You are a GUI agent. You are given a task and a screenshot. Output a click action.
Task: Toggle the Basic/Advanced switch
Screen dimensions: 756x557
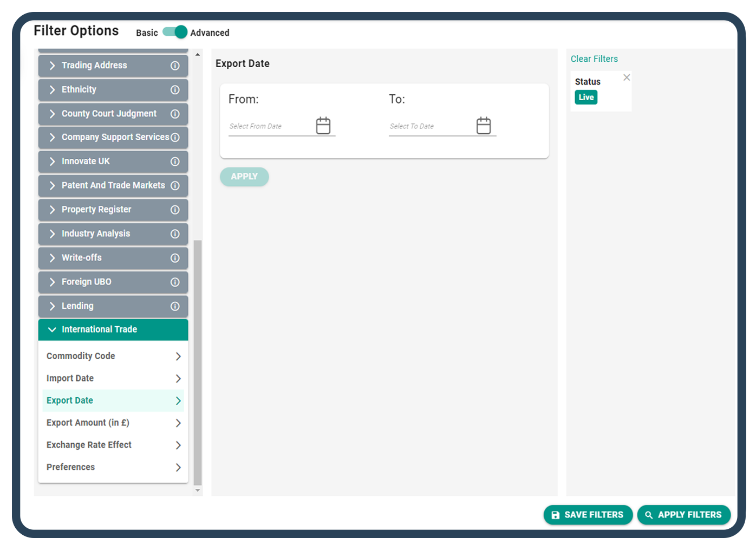174,32
